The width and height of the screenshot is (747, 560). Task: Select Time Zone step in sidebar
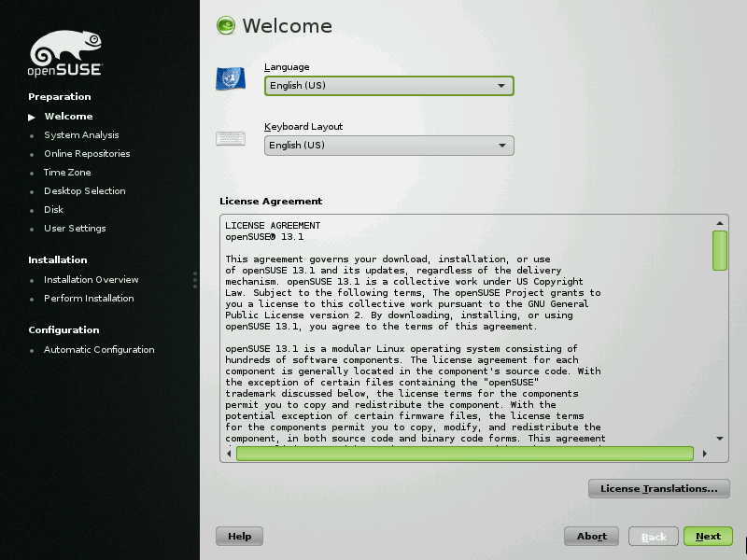point(67,173)
